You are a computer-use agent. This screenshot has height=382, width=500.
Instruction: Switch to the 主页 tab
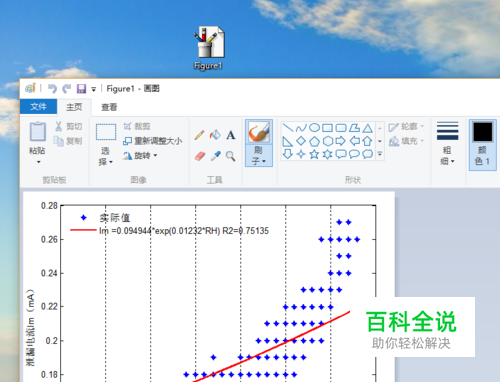pyautogui.click(x=74, y=107)
